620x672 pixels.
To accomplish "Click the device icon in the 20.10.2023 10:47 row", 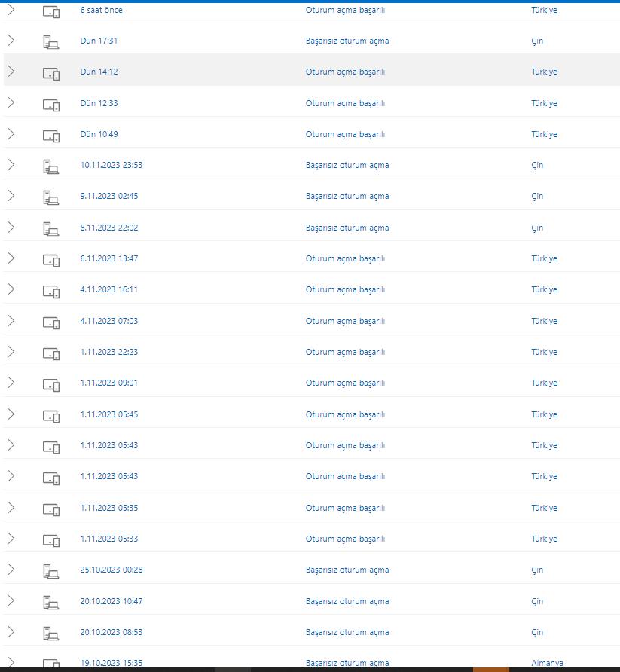I will click(x=51, y=603).
